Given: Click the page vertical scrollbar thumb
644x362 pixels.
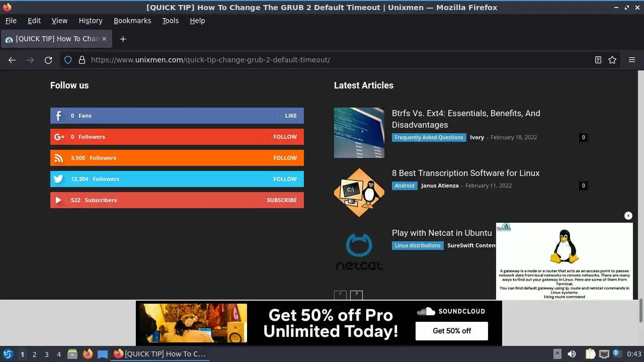Looking at the screenshot, I should point(641,310).
